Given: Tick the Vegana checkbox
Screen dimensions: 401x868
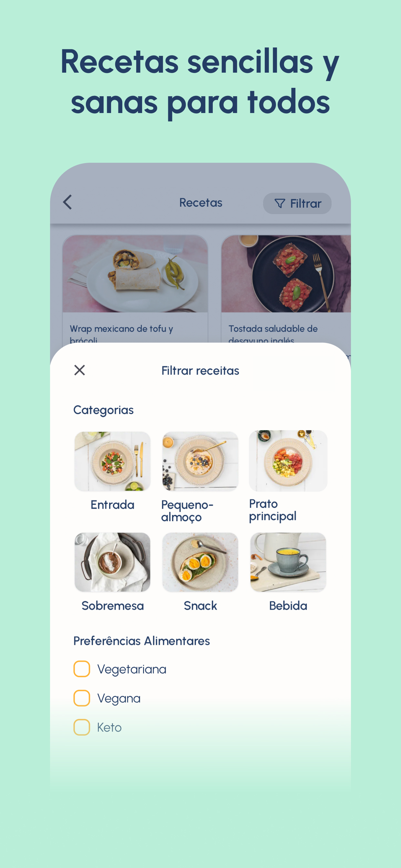Looking at the screenshot, I should click(x=82, y=698).
